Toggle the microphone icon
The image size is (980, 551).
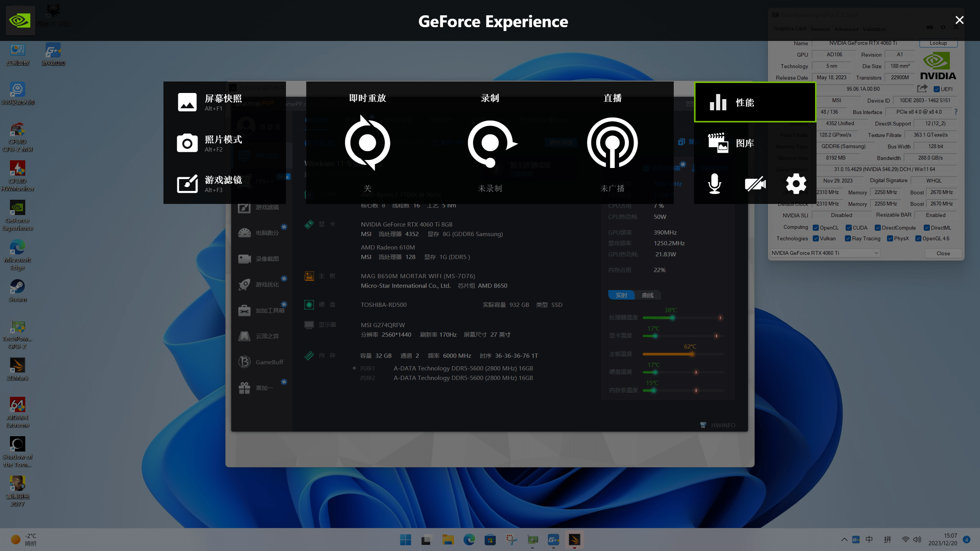(714, 184)
